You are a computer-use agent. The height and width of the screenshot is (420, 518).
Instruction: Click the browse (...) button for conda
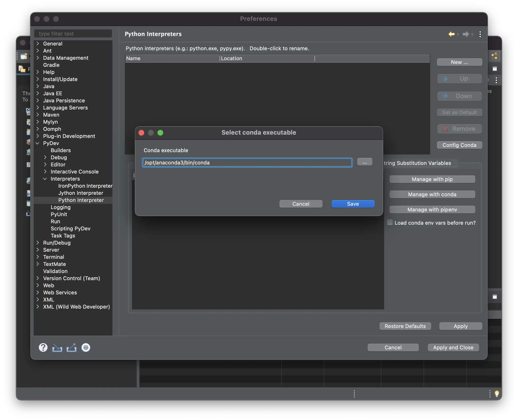point(365,162)
